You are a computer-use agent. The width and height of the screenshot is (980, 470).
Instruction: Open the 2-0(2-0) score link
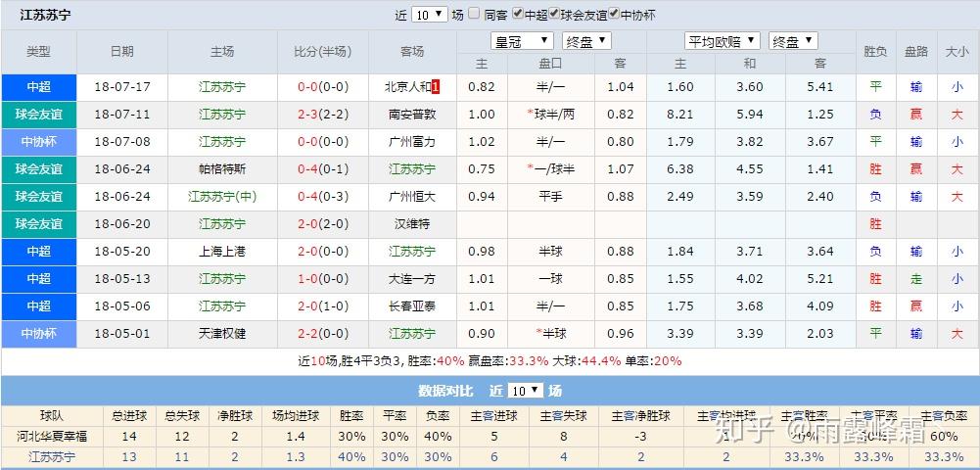[322, 224]
